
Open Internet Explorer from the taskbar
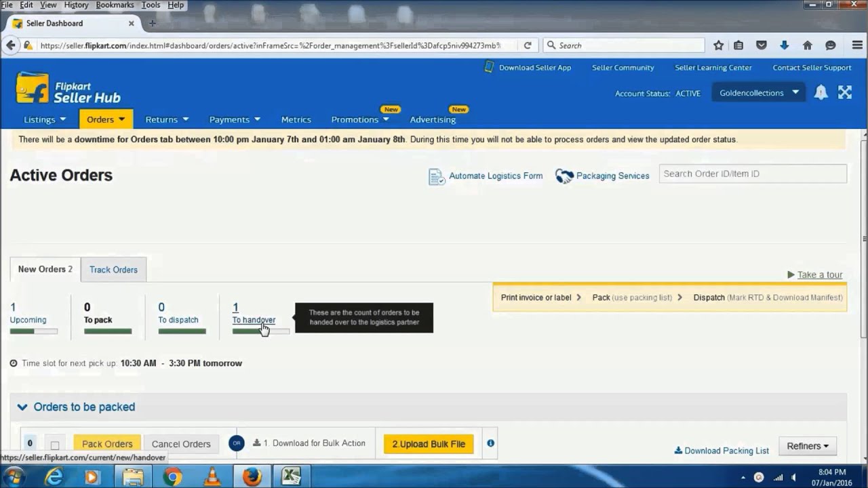54,476
